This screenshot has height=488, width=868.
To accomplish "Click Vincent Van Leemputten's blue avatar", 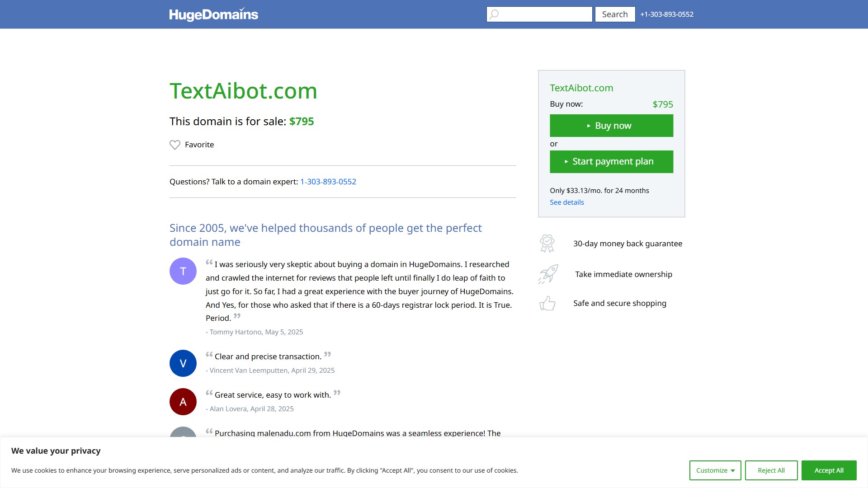I will [183, 363].
